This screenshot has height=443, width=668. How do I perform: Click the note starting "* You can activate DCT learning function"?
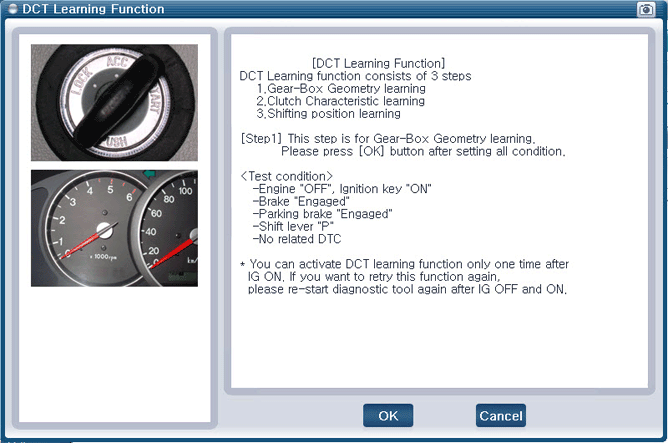coord(404,264)
